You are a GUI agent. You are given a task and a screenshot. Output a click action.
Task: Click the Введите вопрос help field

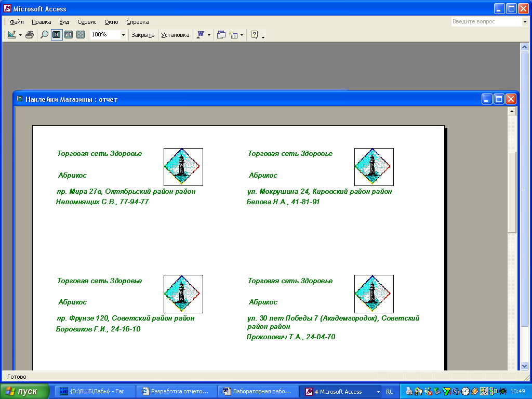(x=486, y=22)
